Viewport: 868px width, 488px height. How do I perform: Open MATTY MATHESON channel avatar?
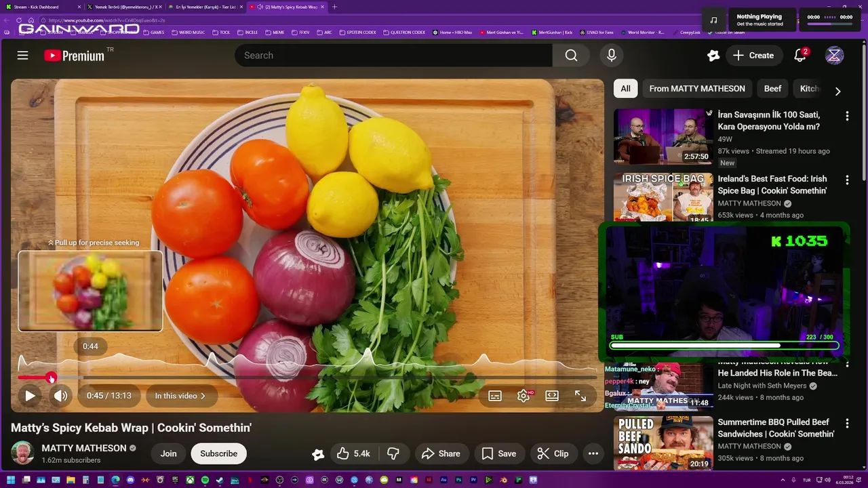[22, 453]
